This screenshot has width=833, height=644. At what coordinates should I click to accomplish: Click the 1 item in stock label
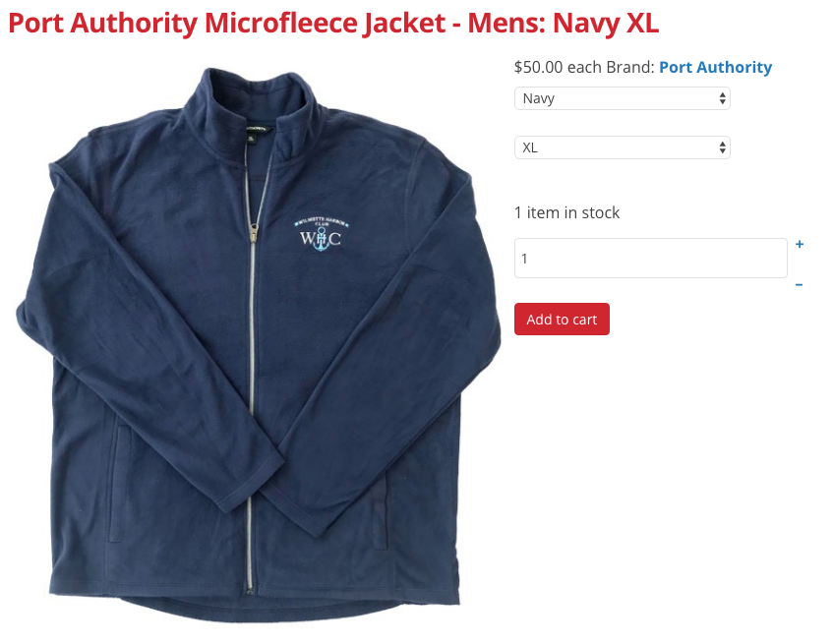[566, 213]
